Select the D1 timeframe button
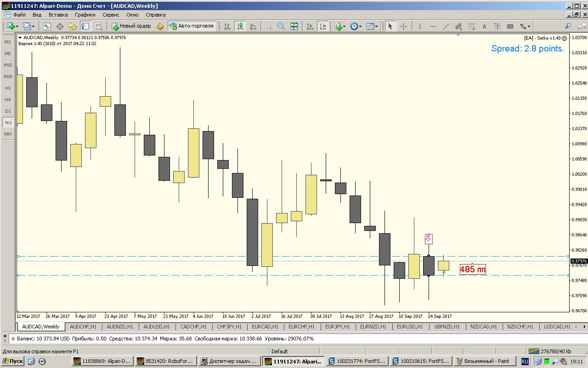Viewport: 588px width, 368px height. (x=8, y=111)
